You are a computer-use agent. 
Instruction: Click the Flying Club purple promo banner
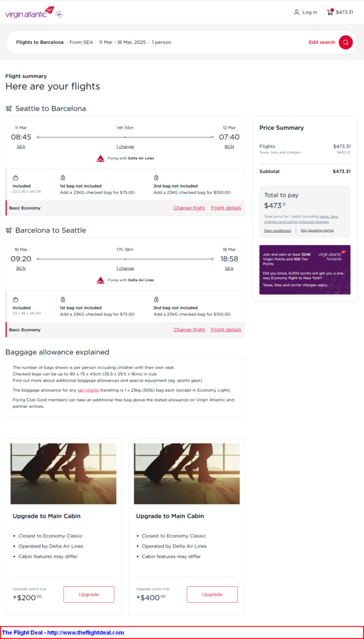305,269
